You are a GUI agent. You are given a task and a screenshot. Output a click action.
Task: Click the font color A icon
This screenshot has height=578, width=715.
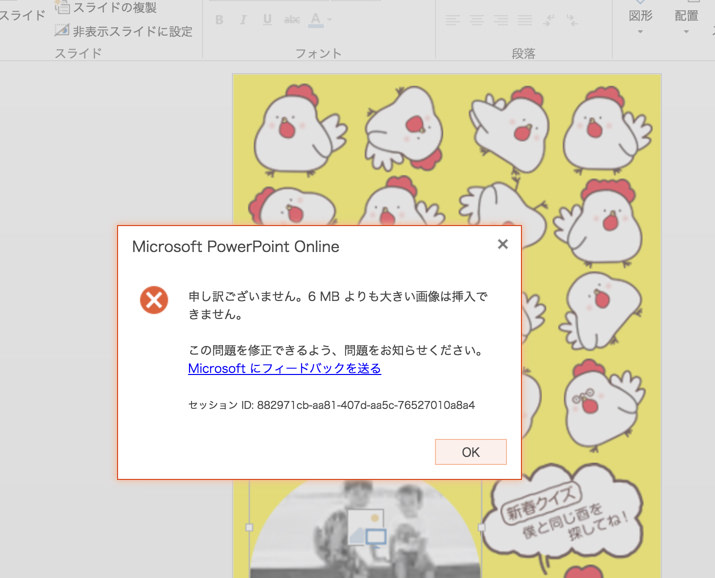pos(316,20)
